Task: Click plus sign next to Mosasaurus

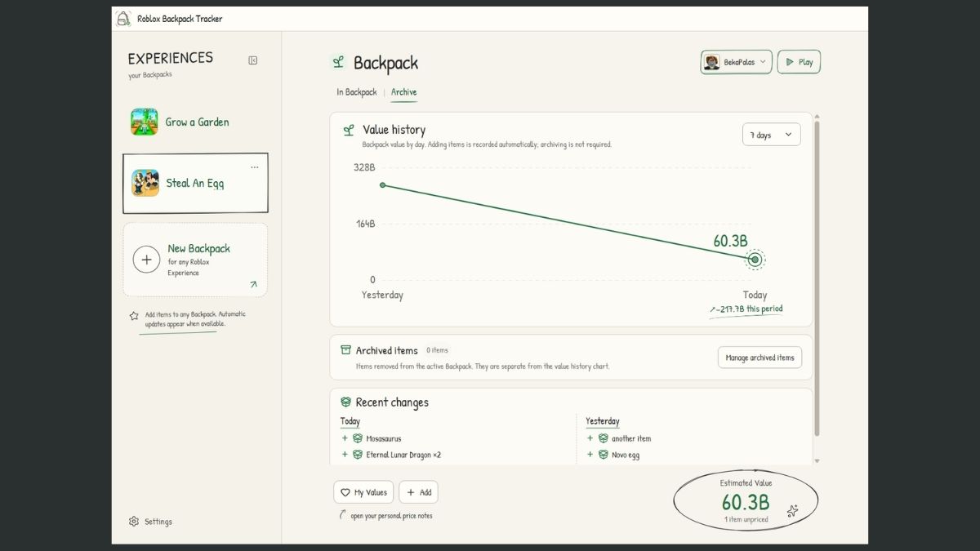Action: point(345,438)
